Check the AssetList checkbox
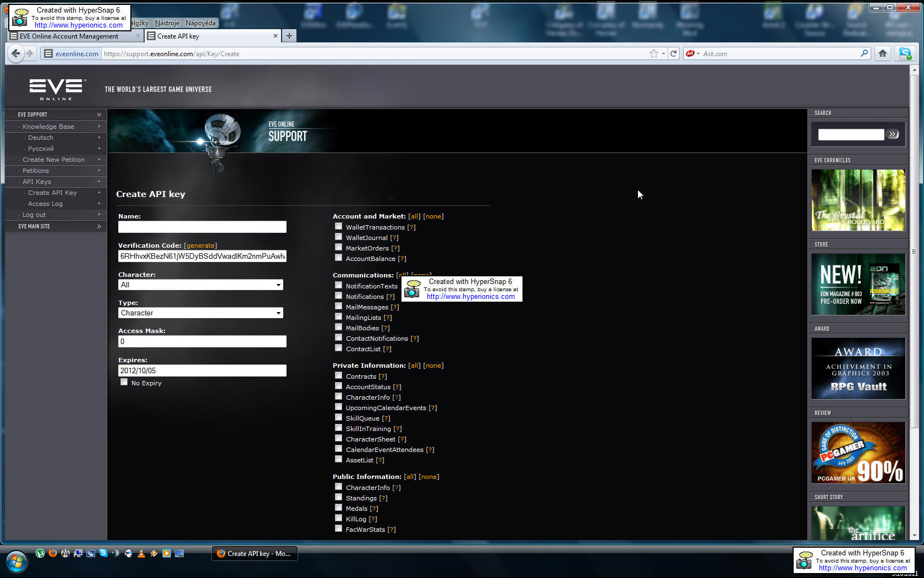This screenshot has height=578, width=924. coord(339,459)
